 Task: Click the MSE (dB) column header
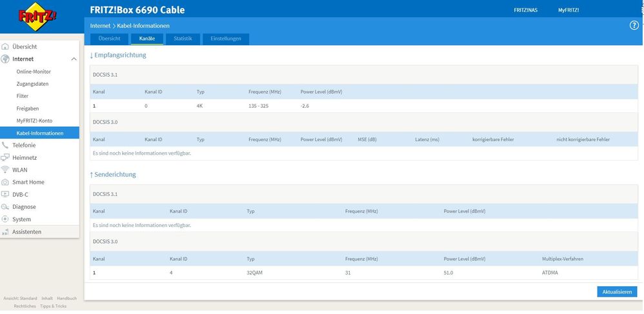tap(367, 139)
